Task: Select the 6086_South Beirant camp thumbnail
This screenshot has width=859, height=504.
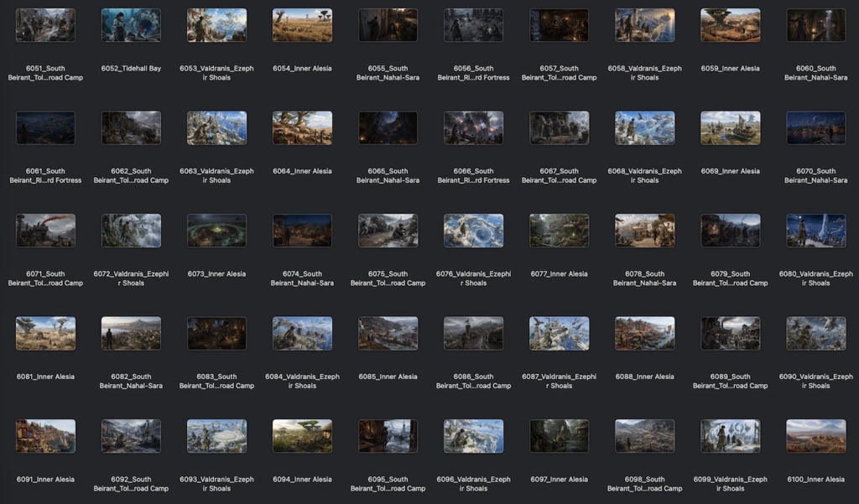Action: point(473,333)
